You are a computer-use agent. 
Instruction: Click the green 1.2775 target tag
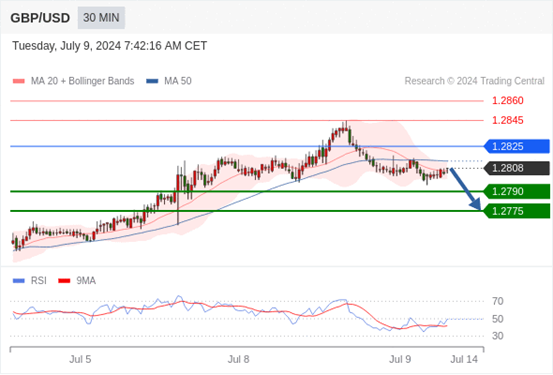pos(517,211)
